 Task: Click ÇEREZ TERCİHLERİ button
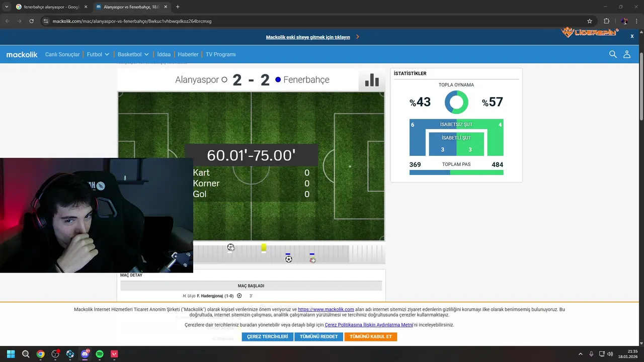[267, 336]
